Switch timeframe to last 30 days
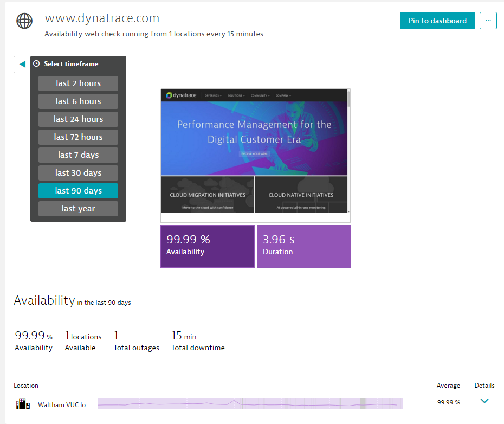504x424 pixels. (78, 173)
